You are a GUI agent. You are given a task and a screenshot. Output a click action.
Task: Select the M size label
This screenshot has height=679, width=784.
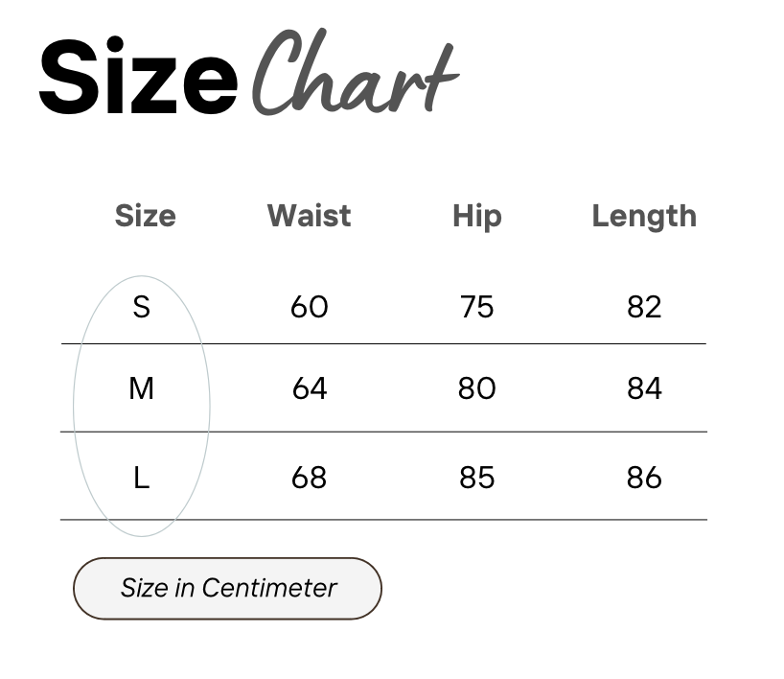point(142,388)
